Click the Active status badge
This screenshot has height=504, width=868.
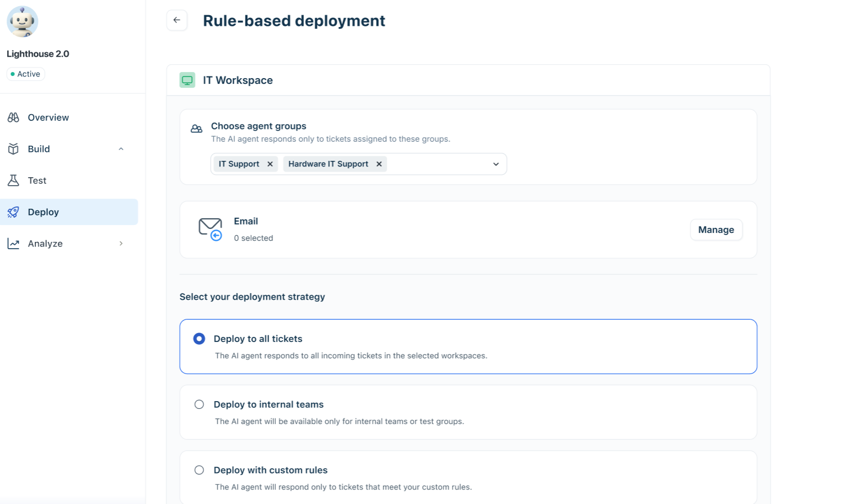click(x=25, y=74)
